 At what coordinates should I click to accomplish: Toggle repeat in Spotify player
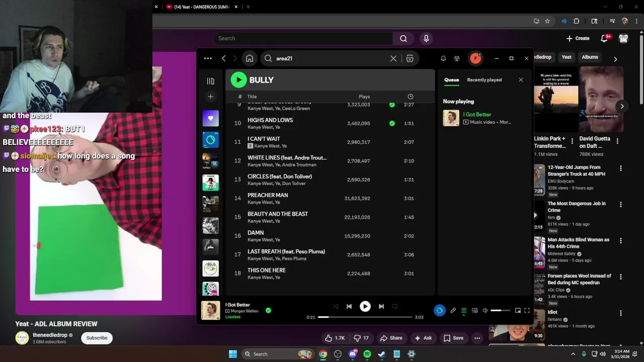(x=395, y=306)
